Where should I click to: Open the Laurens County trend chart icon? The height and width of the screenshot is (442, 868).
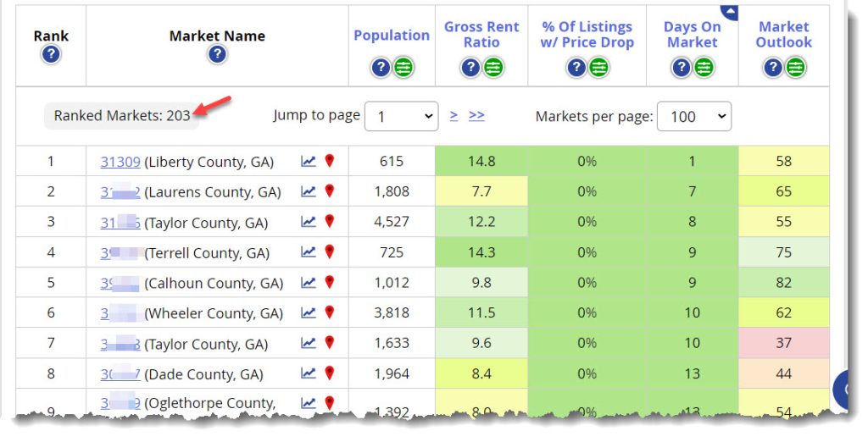(x=309, y=191)
